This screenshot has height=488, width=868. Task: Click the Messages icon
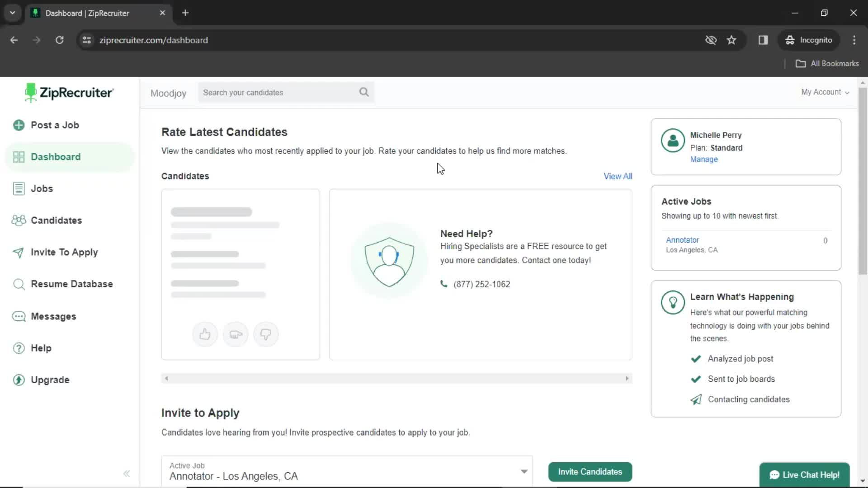(19, 316)
